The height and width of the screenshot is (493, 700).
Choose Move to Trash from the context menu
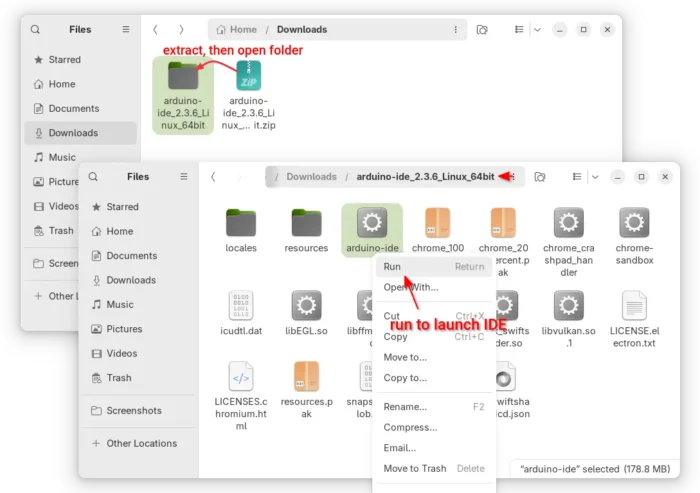pos(433,468)
